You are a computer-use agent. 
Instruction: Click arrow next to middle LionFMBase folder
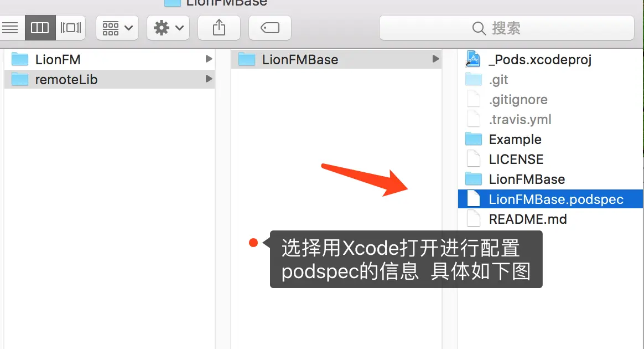pos(435,59)
